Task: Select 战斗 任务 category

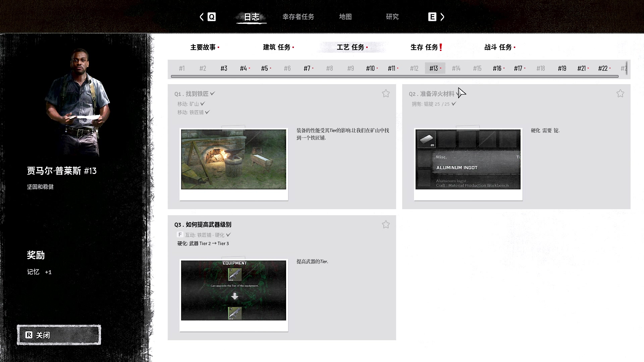Action: pyautogui.click(x=500, y=47)
